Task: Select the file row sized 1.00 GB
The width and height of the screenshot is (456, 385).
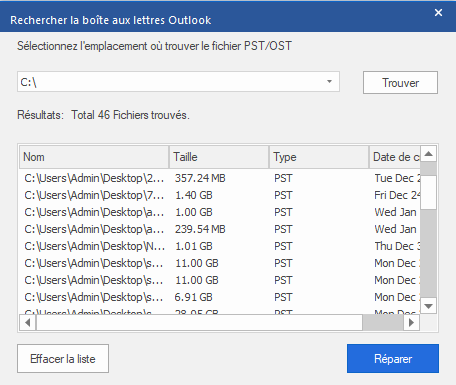Action: 220,212
